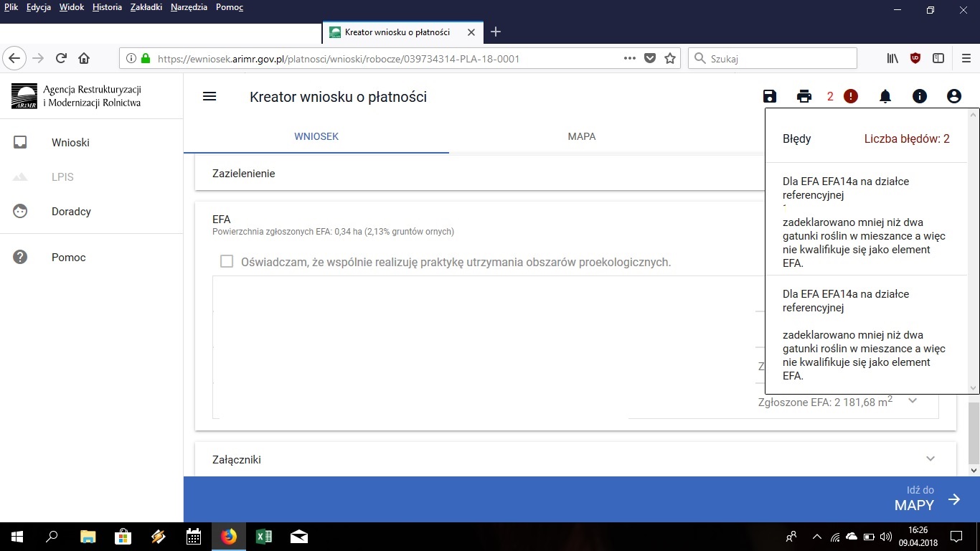Expand the Załączniki section

930,459
